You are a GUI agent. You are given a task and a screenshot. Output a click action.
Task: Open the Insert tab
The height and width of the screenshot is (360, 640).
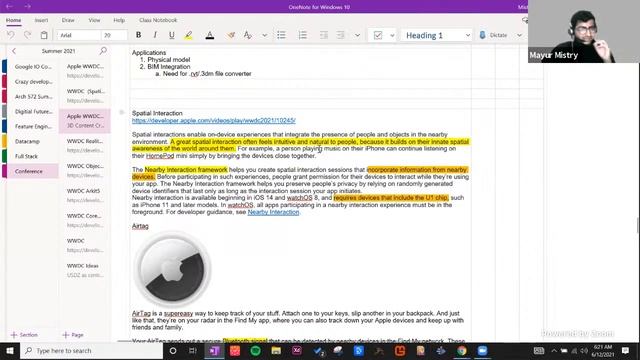41,20
